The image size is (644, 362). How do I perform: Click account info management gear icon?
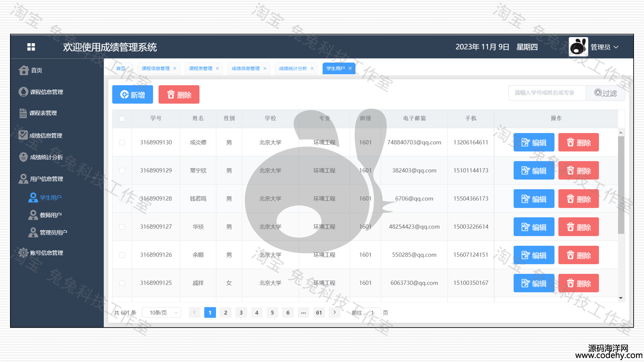point(23,253)
